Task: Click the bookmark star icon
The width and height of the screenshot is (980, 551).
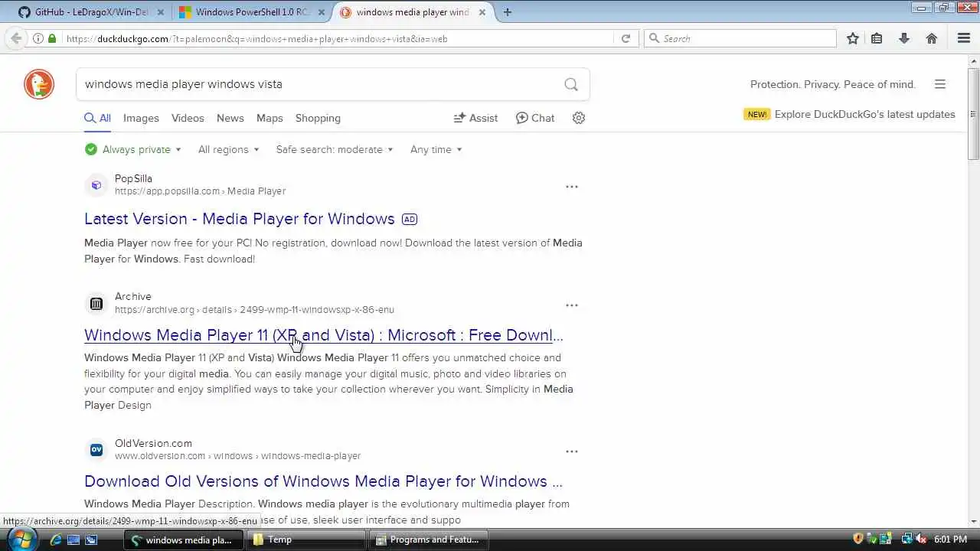Action: click(853, 38)
